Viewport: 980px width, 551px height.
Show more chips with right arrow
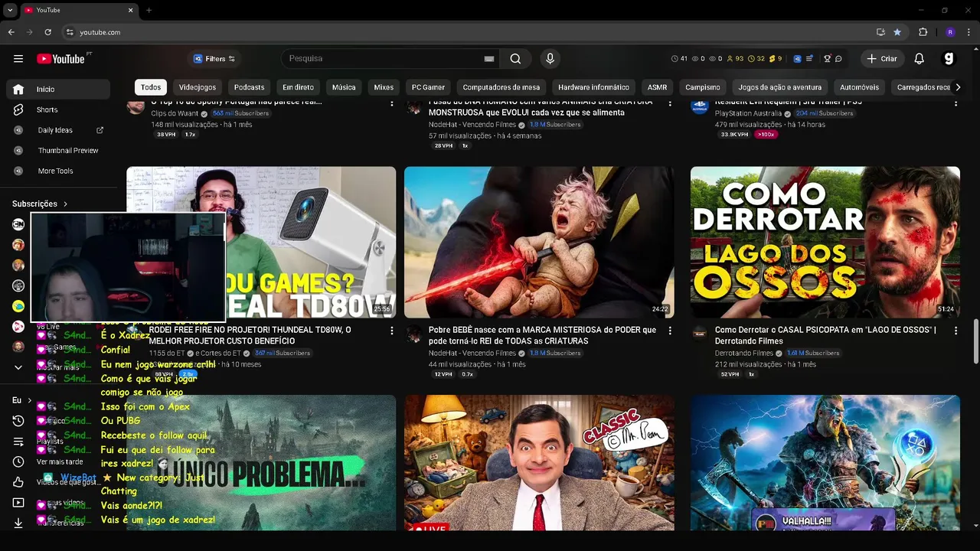[958, 87]
